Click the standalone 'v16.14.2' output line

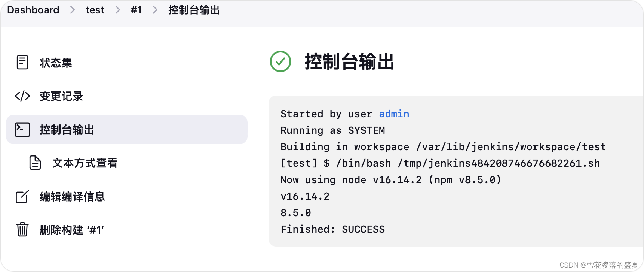tap(305, 196)
